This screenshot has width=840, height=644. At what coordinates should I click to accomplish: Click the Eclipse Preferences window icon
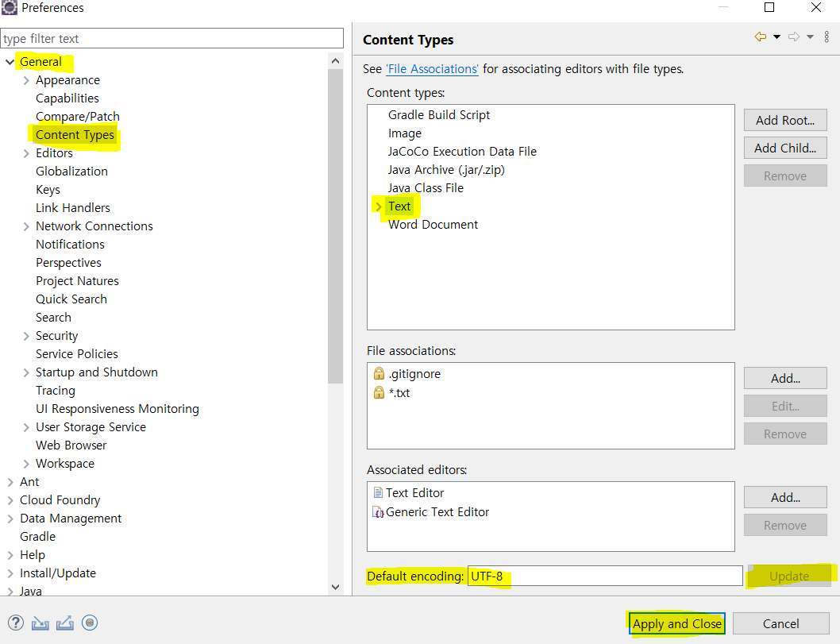[9, 7]
